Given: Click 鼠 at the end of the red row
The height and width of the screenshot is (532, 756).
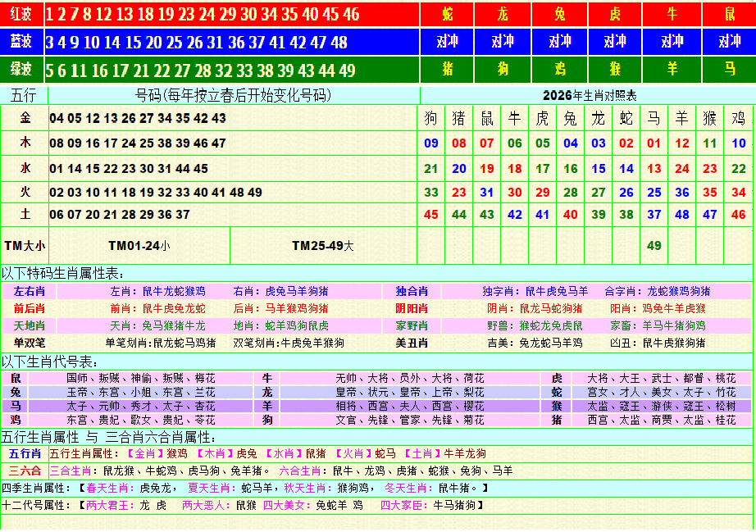Looking at the screenshot, I should coord(729,14).
